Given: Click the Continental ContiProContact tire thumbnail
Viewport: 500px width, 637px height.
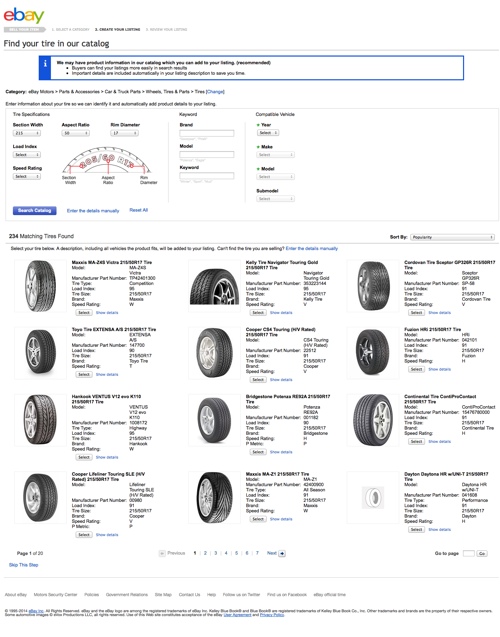Looking at the screenshot, I should click(373, 420).
